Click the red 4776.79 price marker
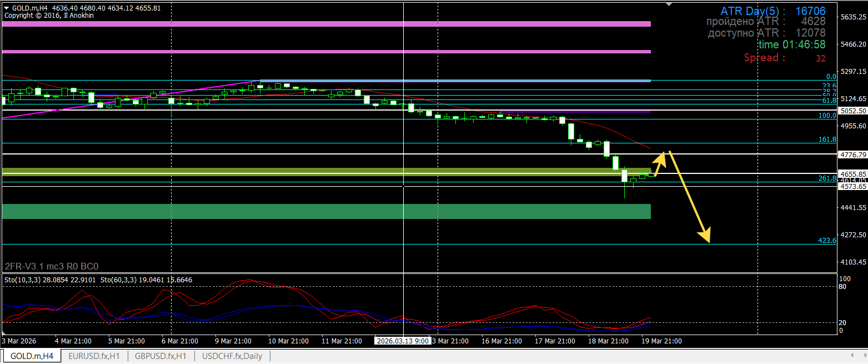868x364 pixels. (855, 156)
